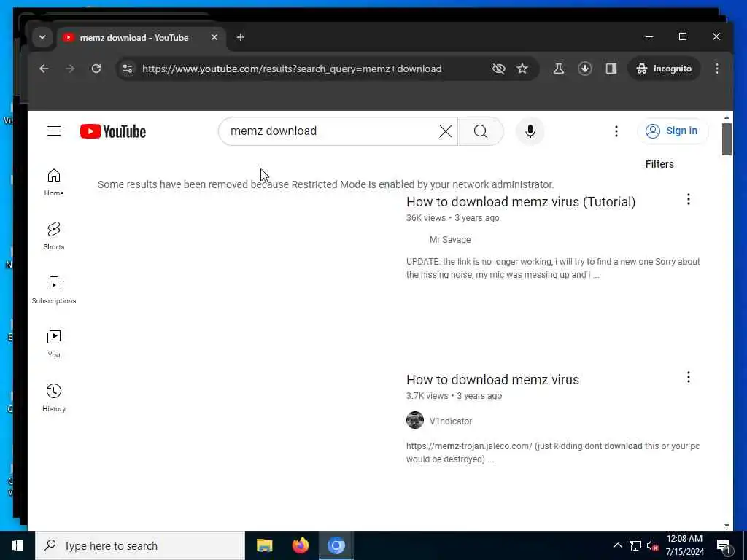Open YouTube settings three-dot menu

pos(616,131)
